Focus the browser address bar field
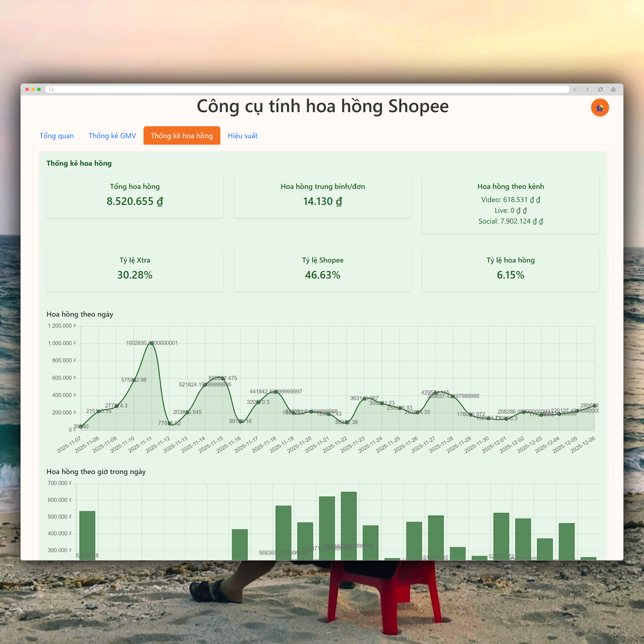Viewport: 644px width, 644px height. click(x=307, y=89)
